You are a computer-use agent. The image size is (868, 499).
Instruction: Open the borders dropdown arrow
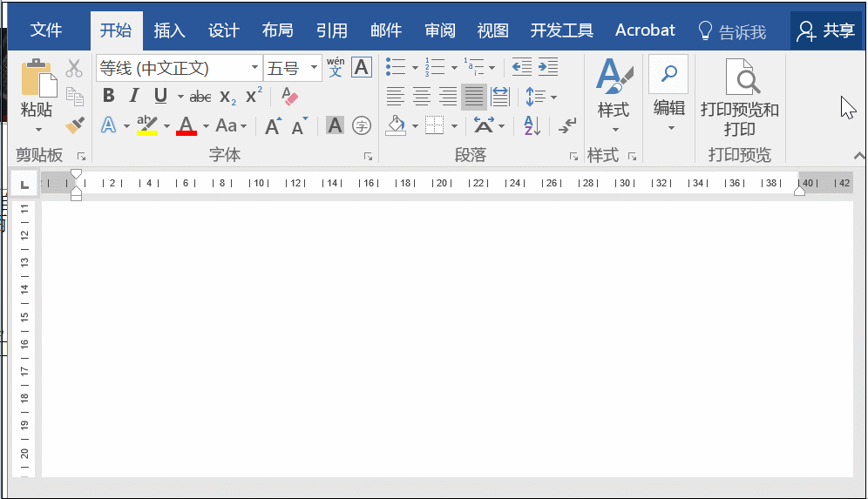tap(455, 126)
